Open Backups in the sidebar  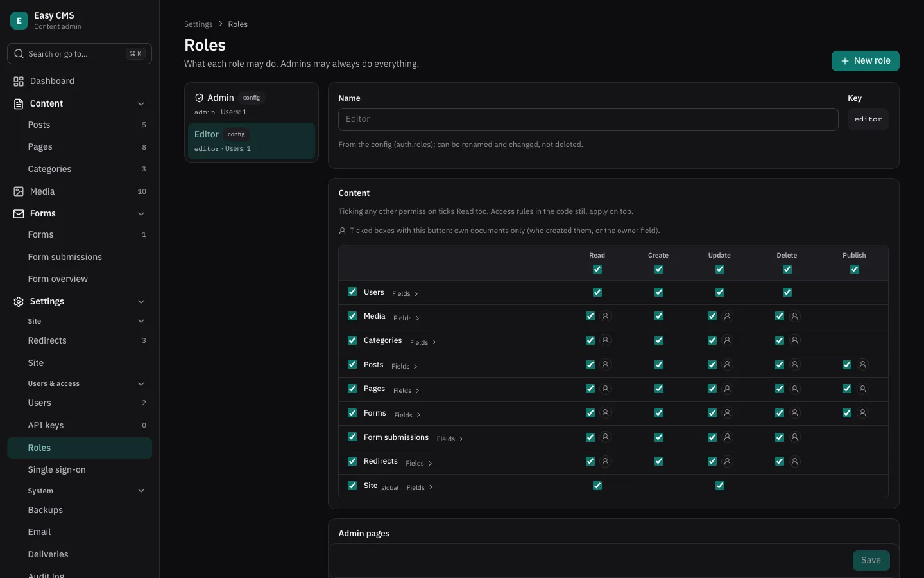click(80, 510)
